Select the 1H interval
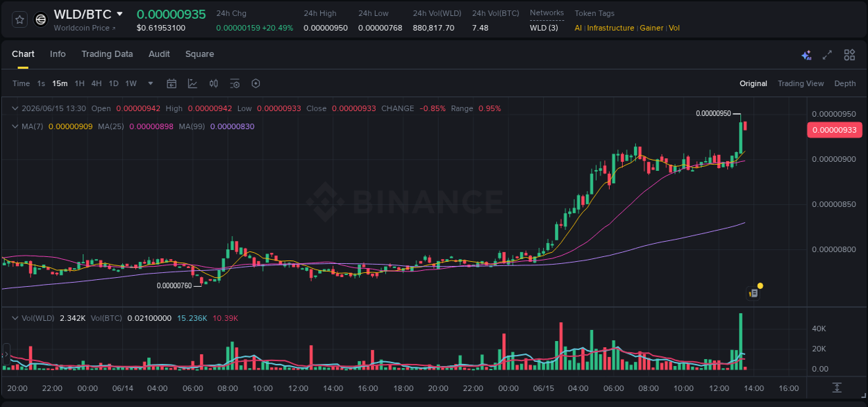The width and height of the screenshot is (868, 407). click(79, 83)
